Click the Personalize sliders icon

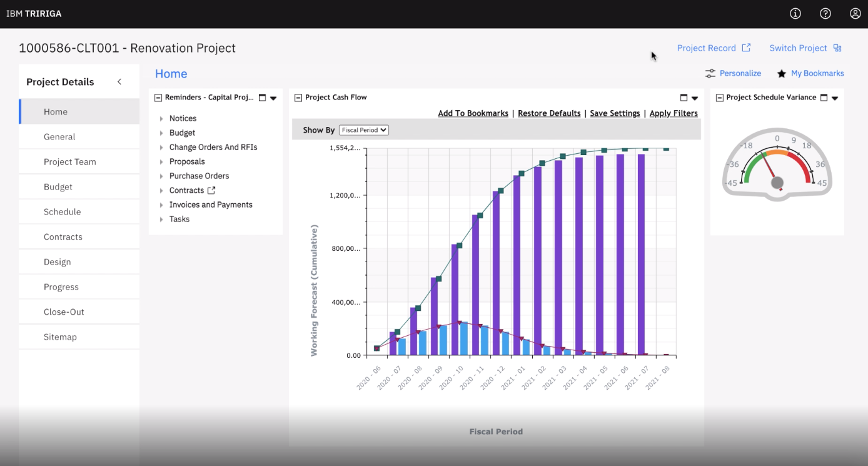click(x=710, y=74)
